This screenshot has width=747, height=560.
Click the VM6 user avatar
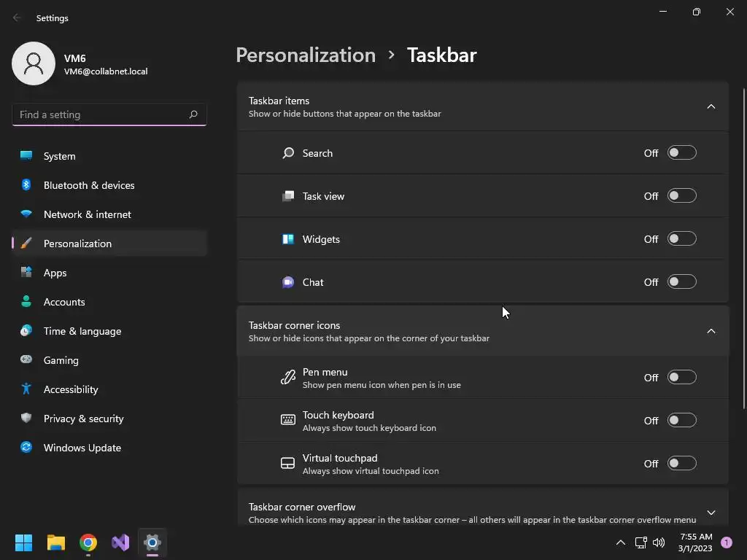34,63
